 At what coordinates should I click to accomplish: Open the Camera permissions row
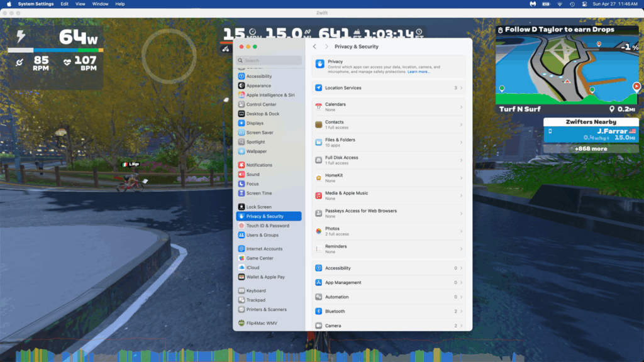tap(389, 326)
